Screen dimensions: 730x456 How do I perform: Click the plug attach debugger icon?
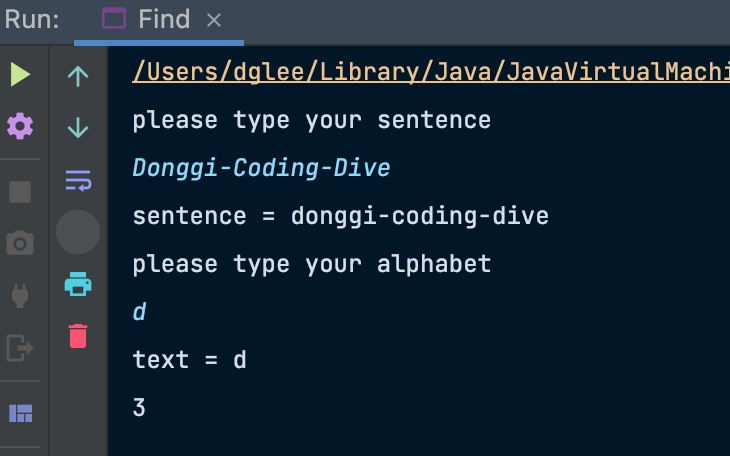coord(20,295)
